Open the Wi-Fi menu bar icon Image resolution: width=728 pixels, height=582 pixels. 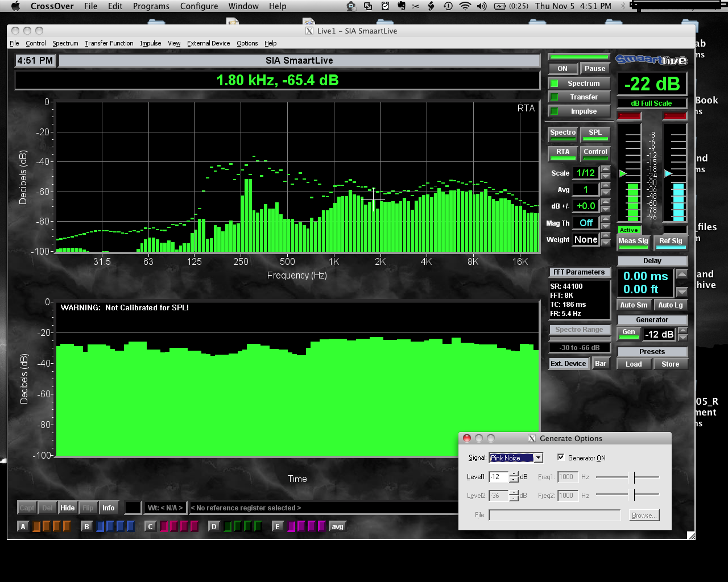coord(465,6)
